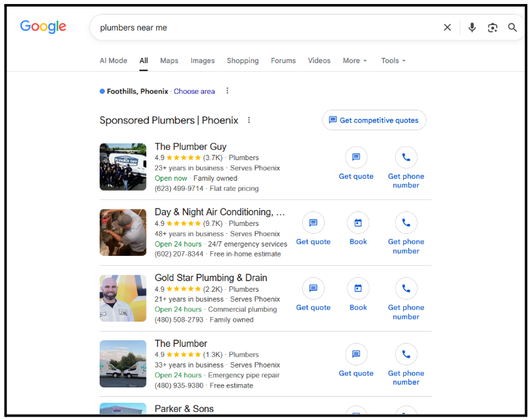Screen dimensions: 528x420
Task: Open The Plumber listing title
Action: 181,343
